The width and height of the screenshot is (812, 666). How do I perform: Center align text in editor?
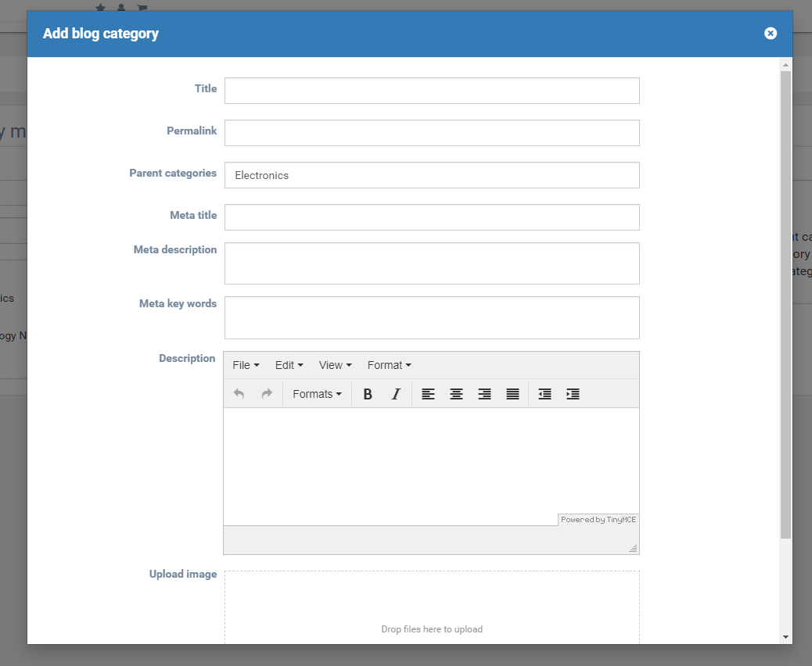[x=456, y=394]
